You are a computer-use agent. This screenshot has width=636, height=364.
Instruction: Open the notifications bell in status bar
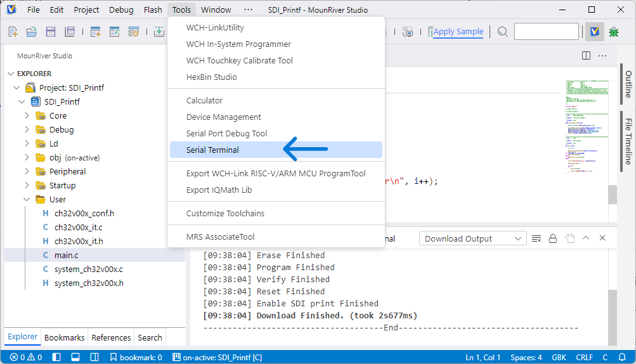click(621, 357)
